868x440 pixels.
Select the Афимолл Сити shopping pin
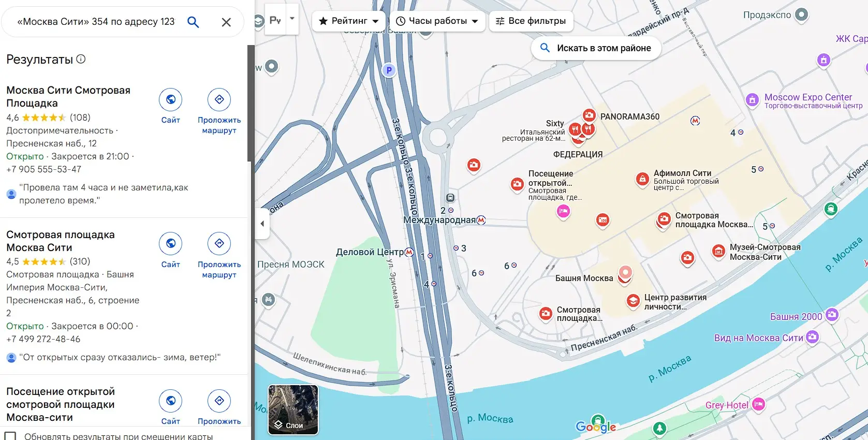[642, 179]
